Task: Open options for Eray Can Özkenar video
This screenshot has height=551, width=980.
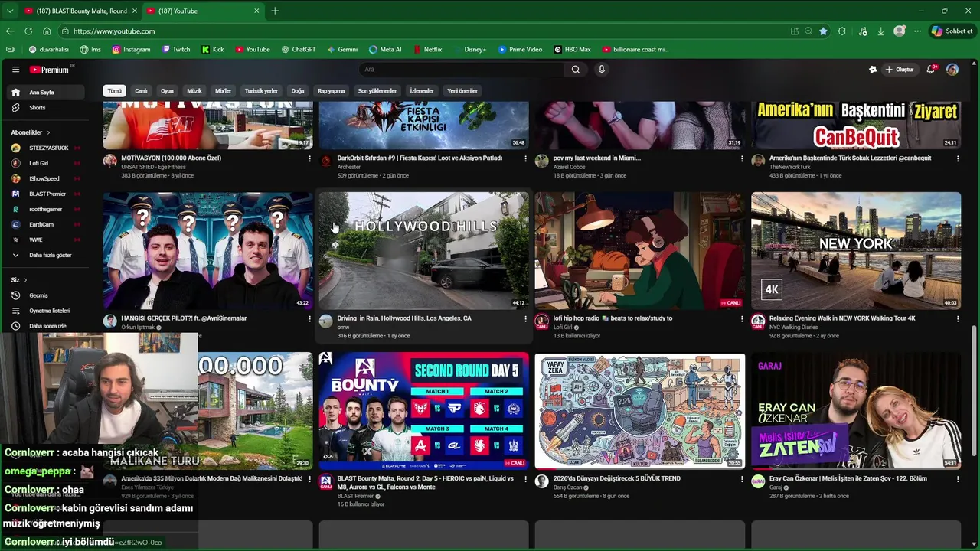Action: 957,479
